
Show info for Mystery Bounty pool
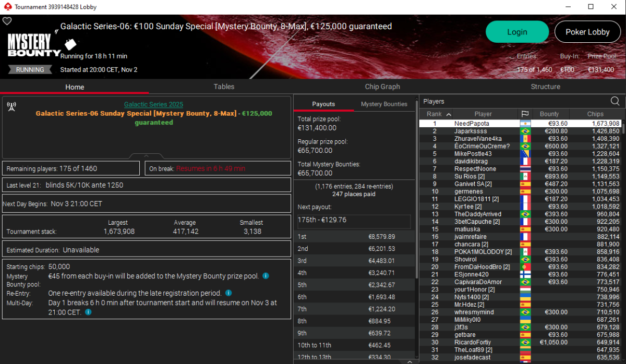point(266,276)
